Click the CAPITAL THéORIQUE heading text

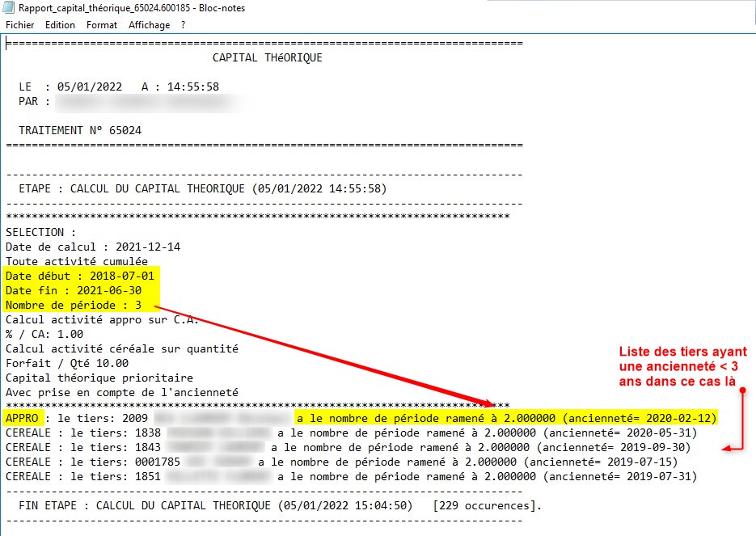tap(267, 58)
